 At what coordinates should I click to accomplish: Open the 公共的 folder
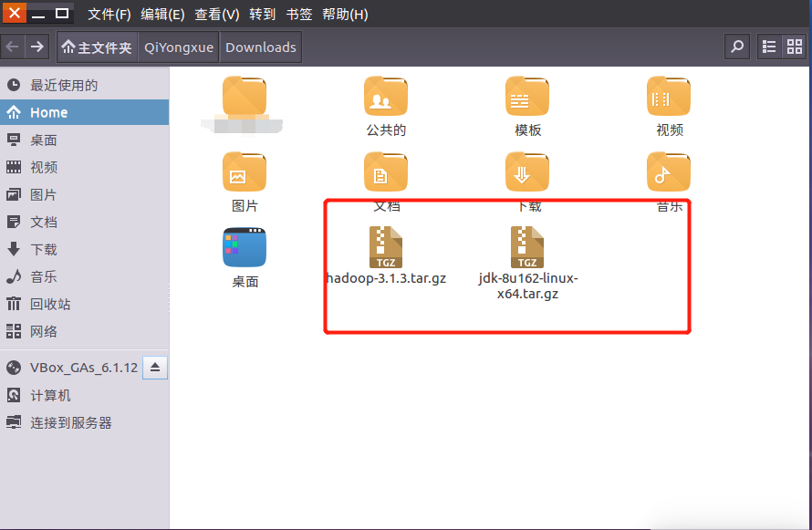pyautogui.click(x=386, y=96)
